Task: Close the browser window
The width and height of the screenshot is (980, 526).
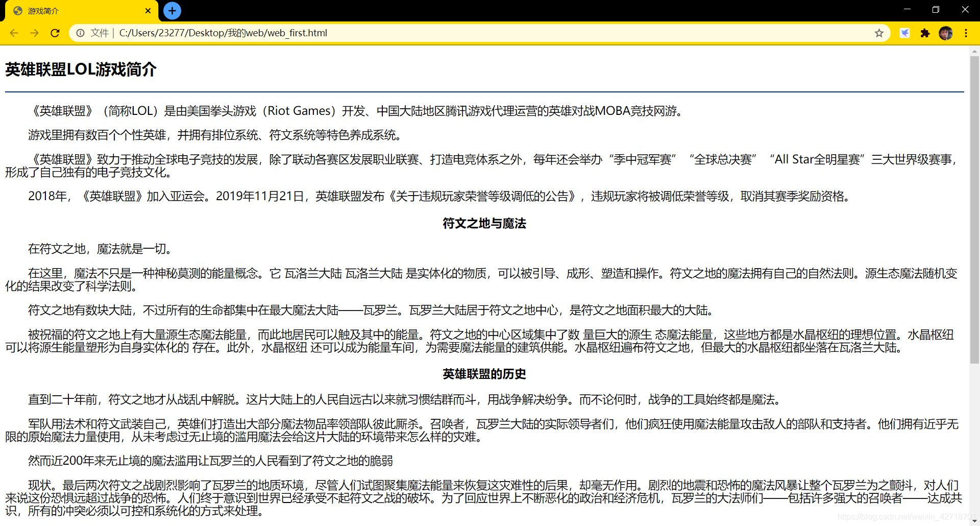Action: pos(965,10)
